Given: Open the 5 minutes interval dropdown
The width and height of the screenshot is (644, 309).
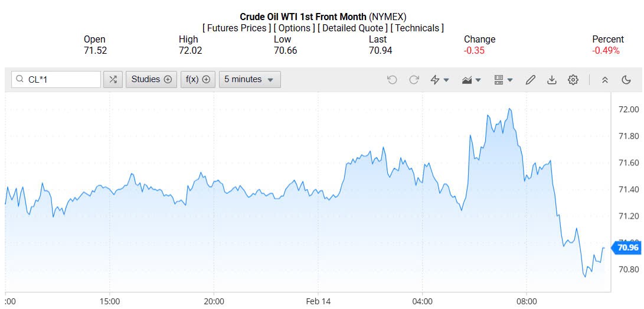Looking at the screenshot, I should point(250,80).
